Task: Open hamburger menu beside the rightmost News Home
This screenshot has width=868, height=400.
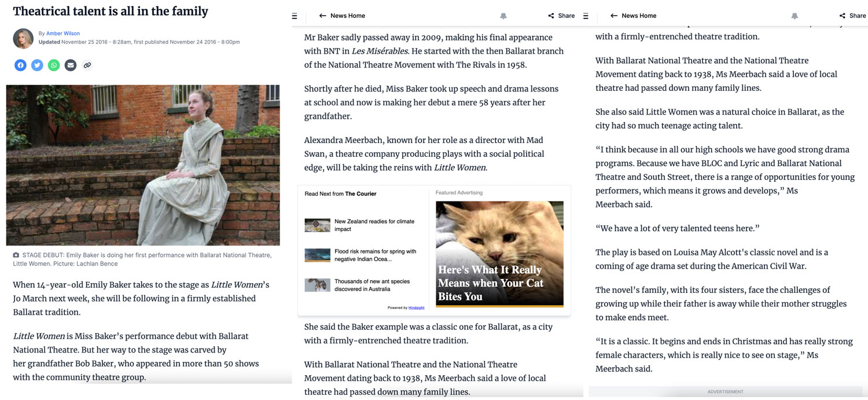Action: click(586, 16)
